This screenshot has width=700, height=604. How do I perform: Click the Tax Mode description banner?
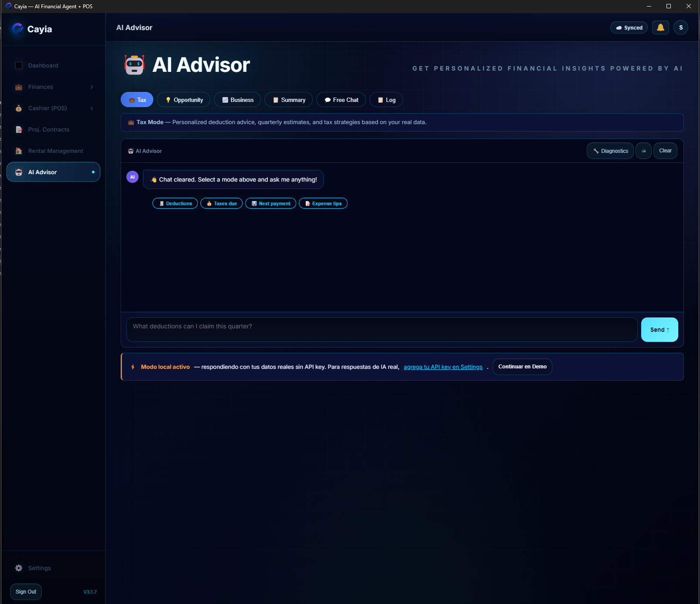[x=402, y=122]
